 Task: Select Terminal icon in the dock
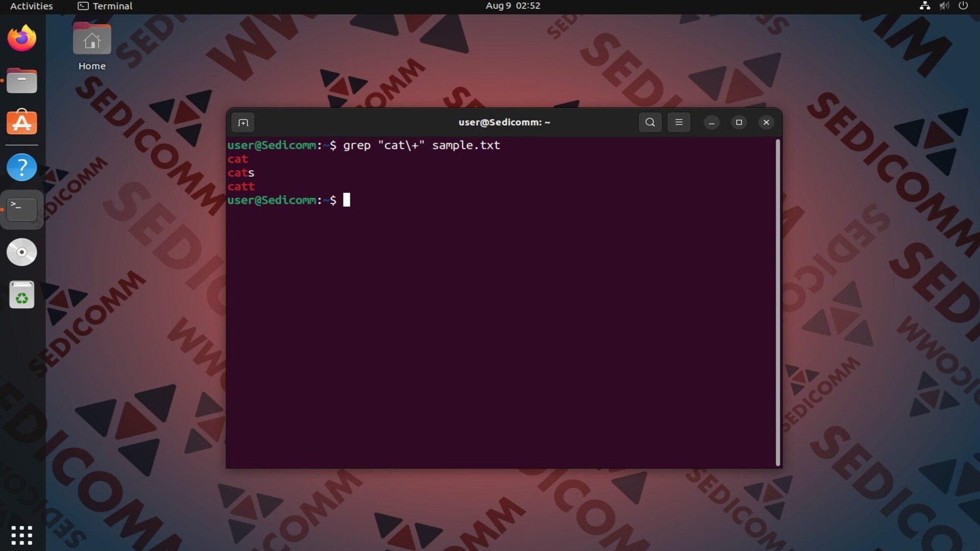21,209
